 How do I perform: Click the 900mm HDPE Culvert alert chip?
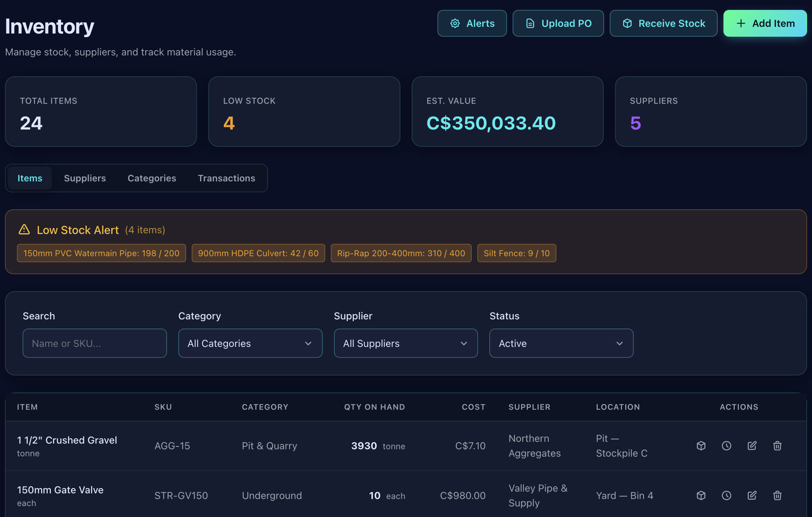tap(258, 253)
